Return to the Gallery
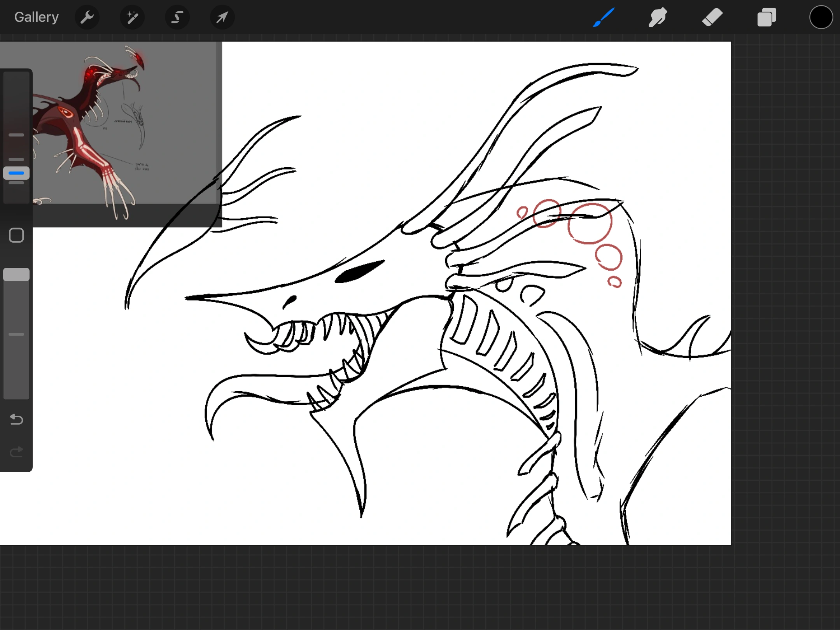This screenshot has width=840, height=630. click(36, 17)
